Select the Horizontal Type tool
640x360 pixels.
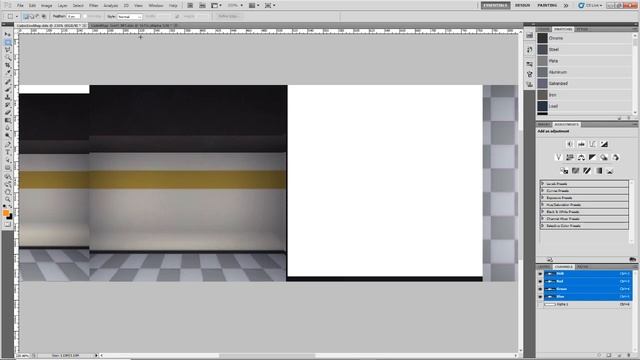[8, 152]
